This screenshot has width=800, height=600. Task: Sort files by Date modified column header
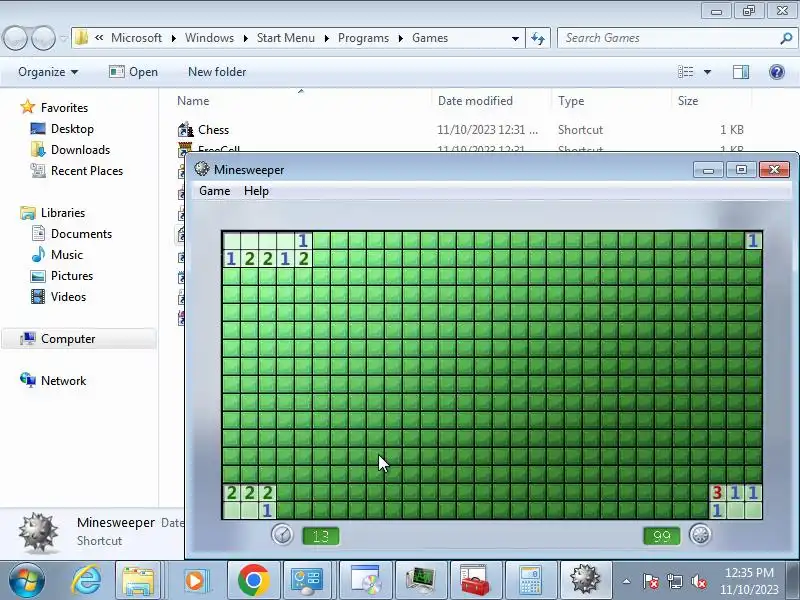tap(475, 101)
